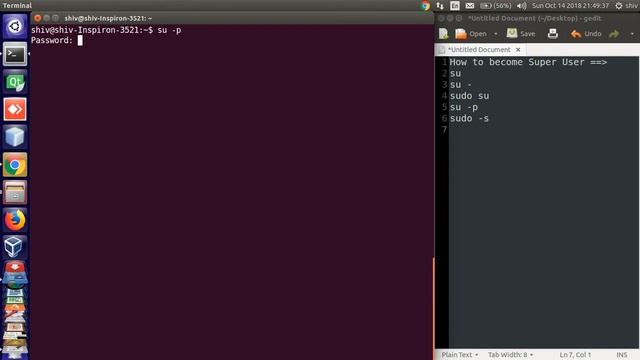Open the date and time clock menu
Screen dimensions: 640x360
point(570,6)
